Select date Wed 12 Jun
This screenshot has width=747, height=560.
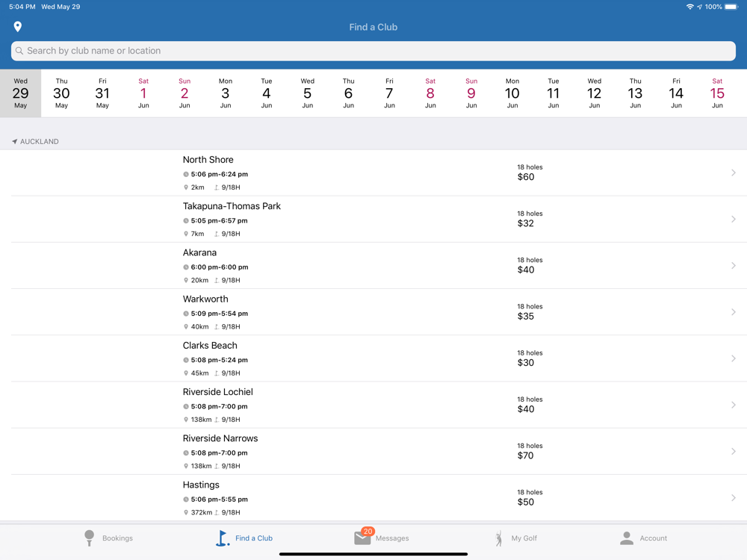pyautogui.click(x=594, y=93)
